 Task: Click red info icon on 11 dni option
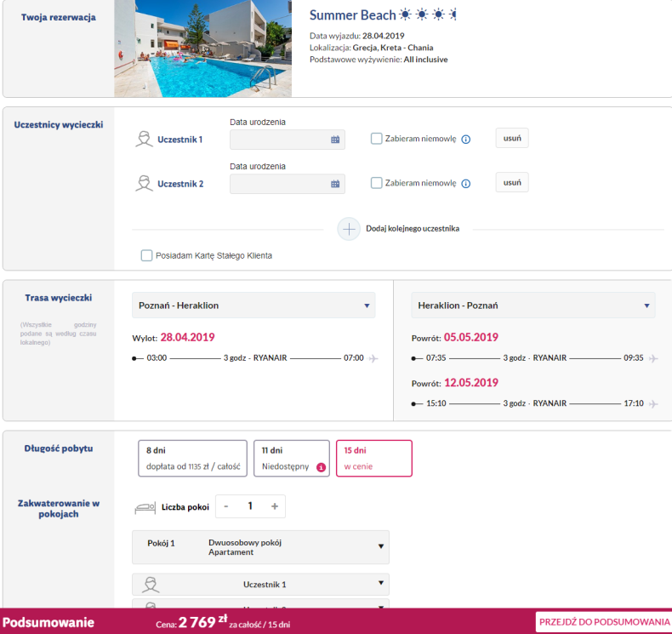(321, 466)
